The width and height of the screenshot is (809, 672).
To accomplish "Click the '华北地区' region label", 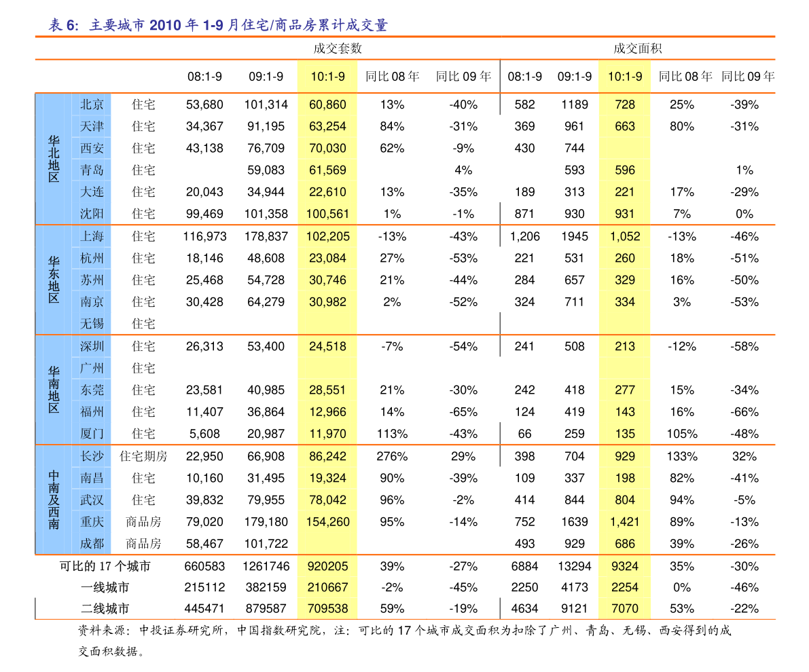I will point(54,159).
